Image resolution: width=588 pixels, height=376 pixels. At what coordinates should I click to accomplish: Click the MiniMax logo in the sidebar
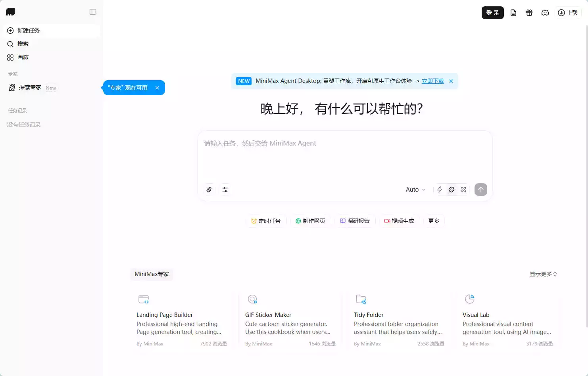coord(10,12)
